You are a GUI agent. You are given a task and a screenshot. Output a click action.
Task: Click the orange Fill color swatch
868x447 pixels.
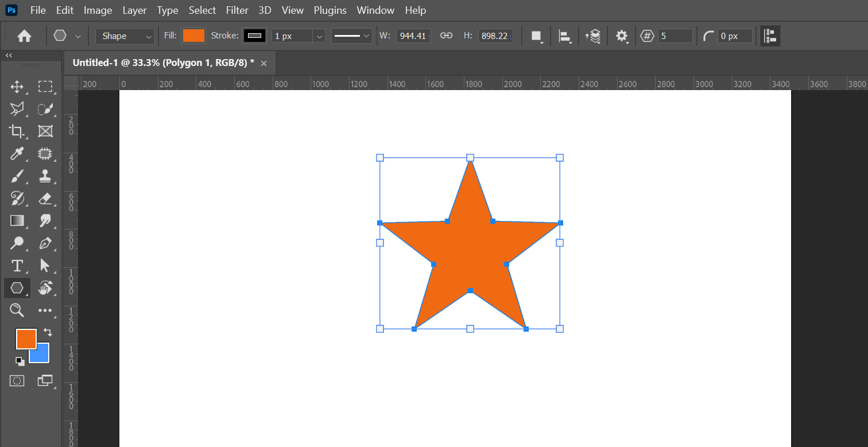point(193,36)
